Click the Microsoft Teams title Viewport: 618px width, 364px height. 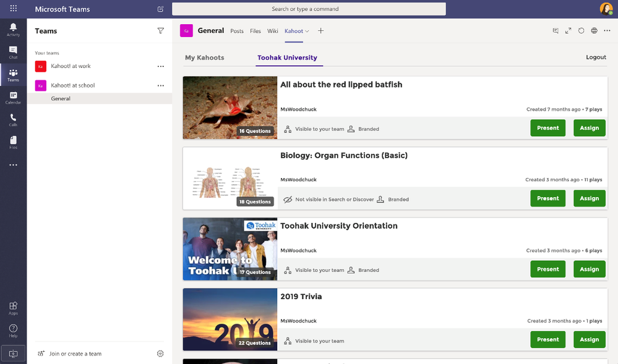point(62,9)
